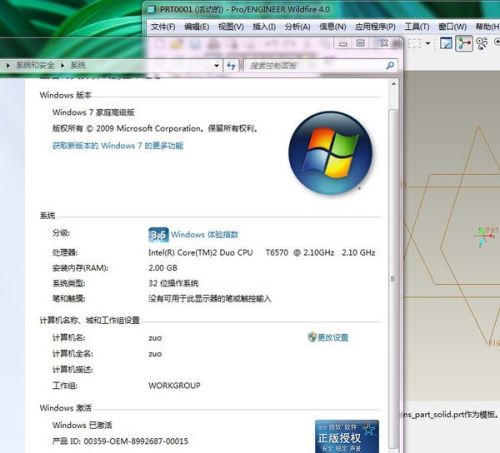Click gears icon in Pro/ENGINEER toolbar

click(482, 44)
